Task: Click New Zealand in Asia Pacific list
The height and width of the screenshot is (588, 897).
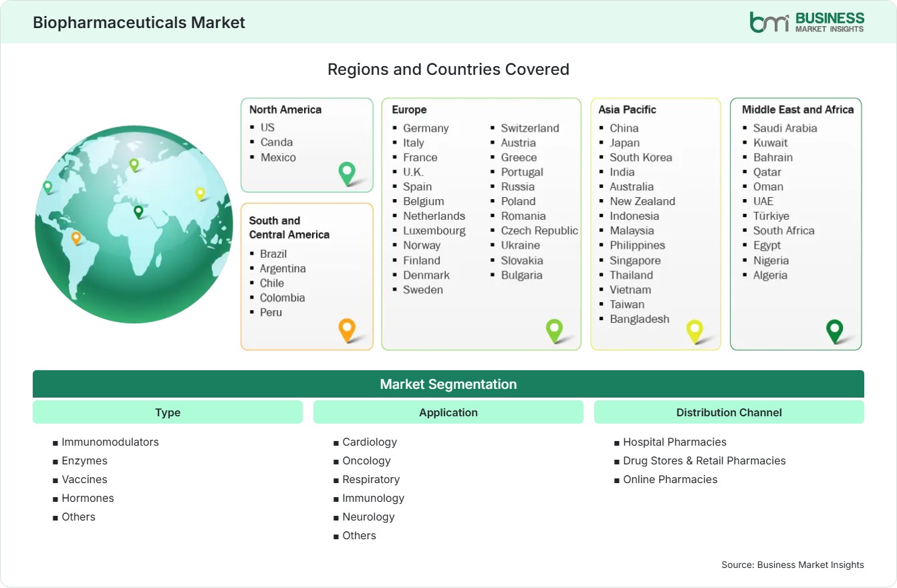Action: click(642, 202)
